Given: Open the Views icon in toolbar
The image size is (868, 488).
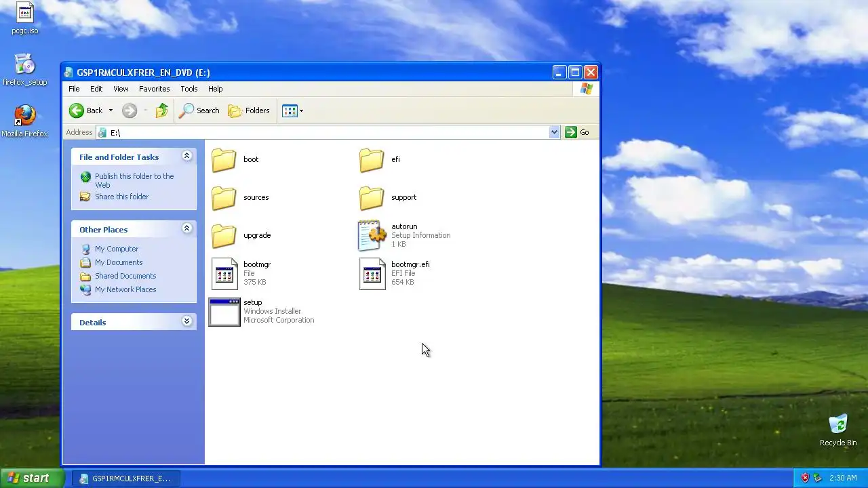Looking at the screenshot, I should point(290,110).
